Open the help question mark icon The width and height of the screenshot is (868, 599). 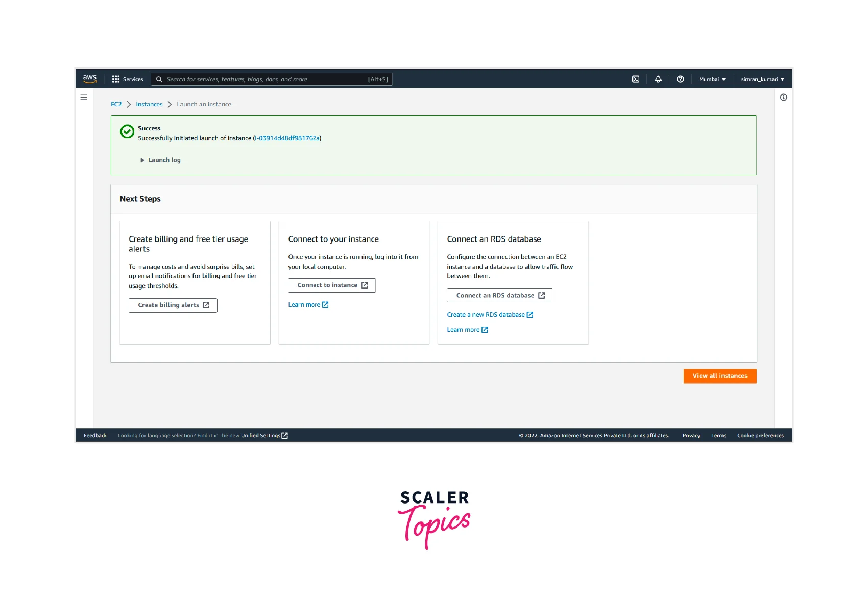(680, 79)
